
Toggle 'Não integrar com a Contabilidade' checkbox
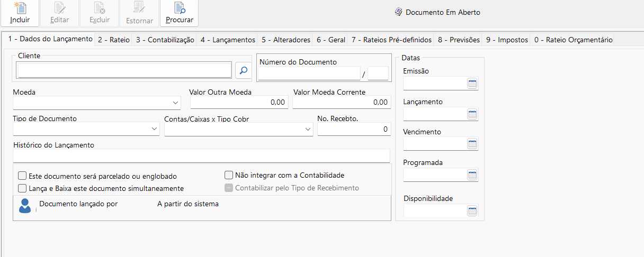(x=229, y=175)
